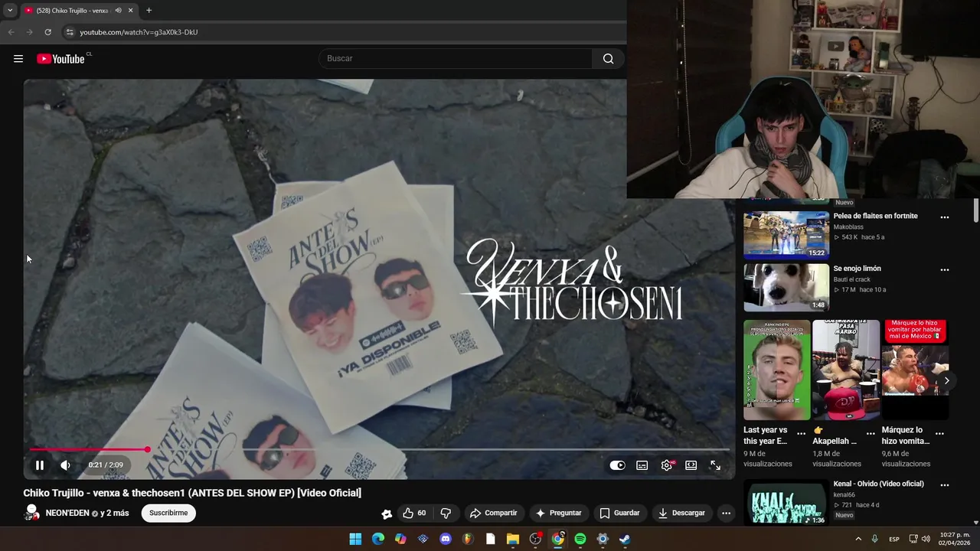Open Copilot from the taskbar
This screenshot has height=551, width=980.
coord(400,539)
